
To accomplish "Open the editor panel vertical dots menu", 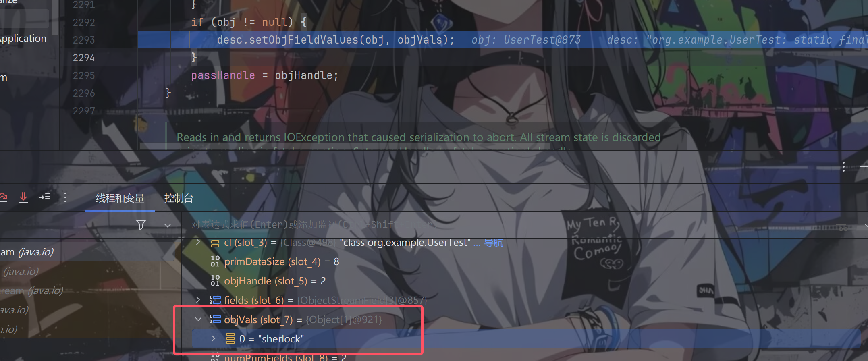I will point(843,167).
